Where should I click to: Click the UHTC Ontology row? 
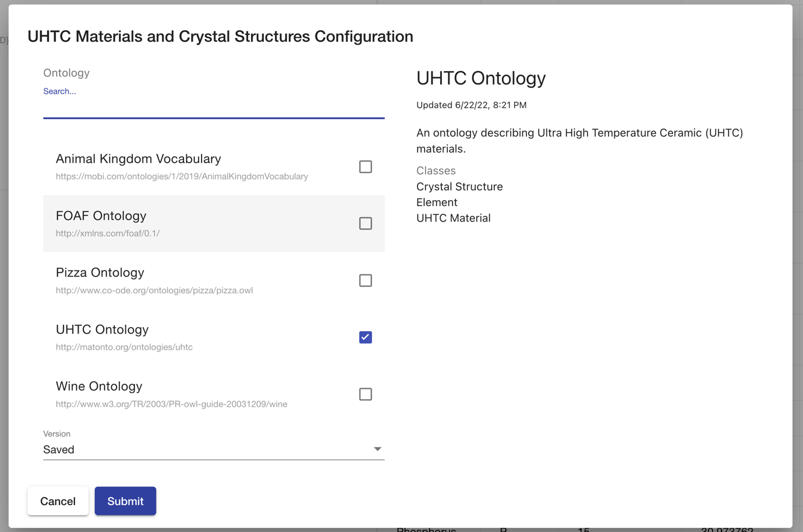click(175, 337)
